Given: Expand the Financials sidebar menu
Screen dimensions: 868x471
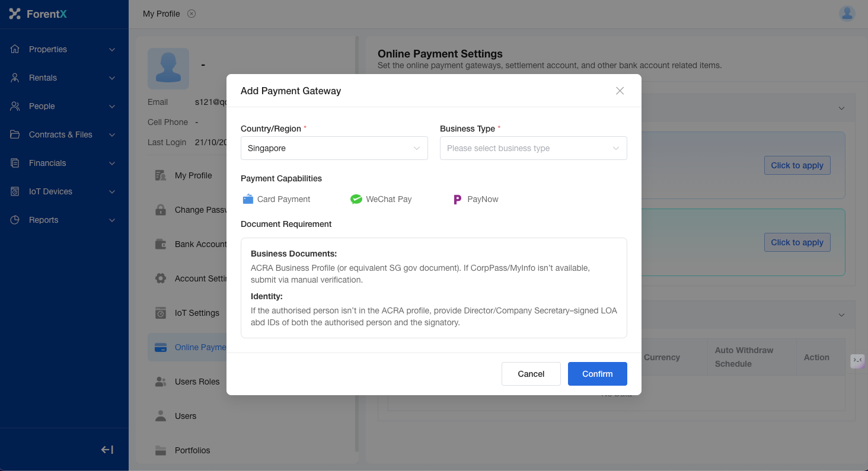Looking at the screenshot, I should (64, 163).
